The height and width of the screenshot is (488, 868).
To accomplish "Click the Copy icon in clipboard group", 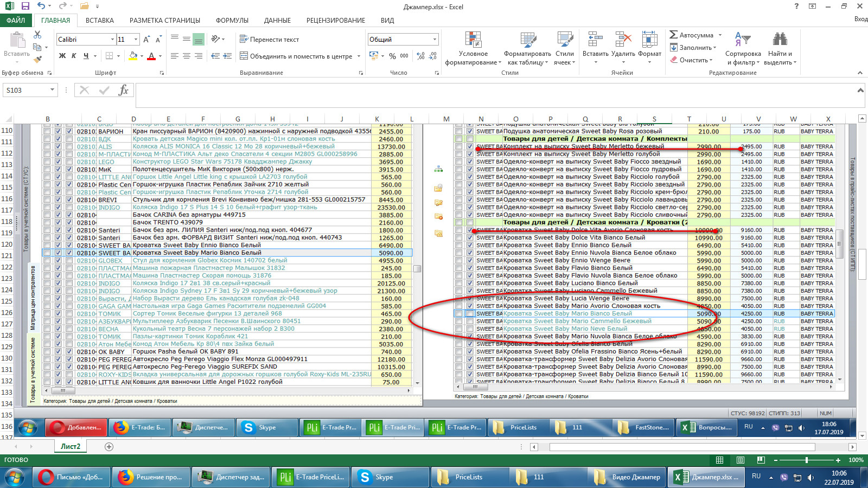I will (37, 47).
